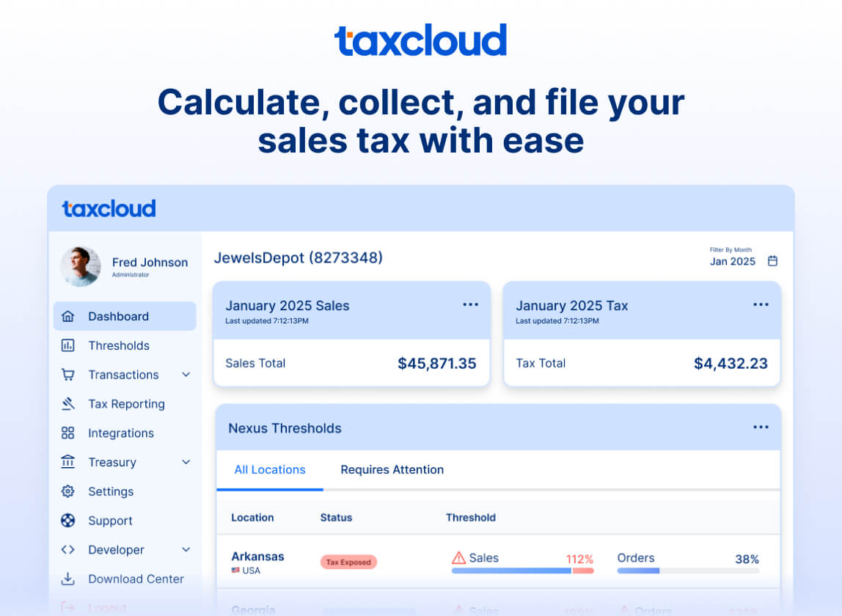Switch to the Requires Attention tab

392,469
